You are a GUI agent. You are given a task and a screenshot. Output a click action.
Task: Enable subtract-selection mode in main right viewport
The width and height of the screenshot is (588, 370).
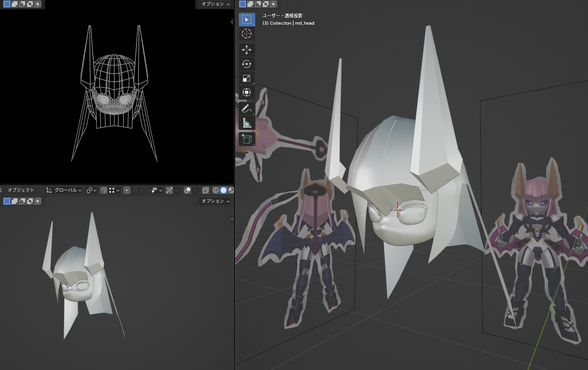(x=258, y=4)
